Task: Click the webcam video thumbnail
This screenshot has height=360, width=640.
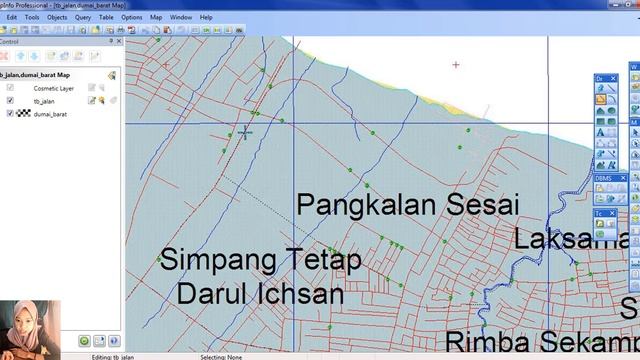Action: tap(30, 330)
